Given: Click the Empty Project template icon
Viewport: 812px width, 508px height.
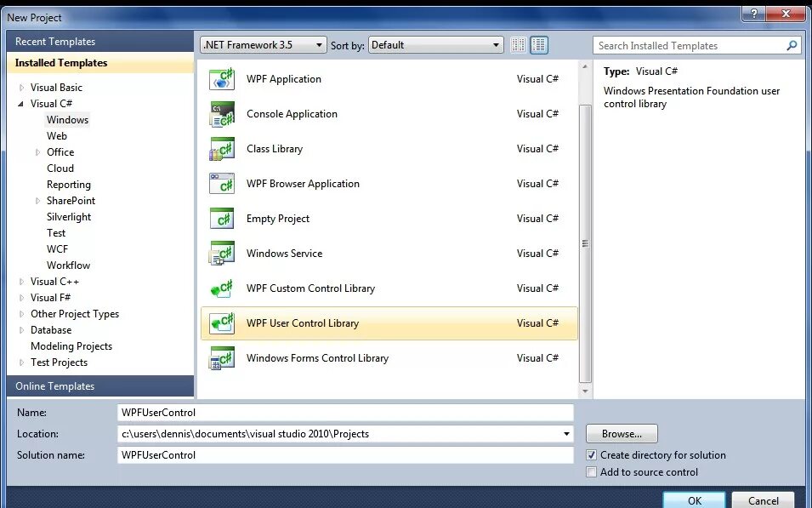Looking at the screenshot, I should coord(222,218).
